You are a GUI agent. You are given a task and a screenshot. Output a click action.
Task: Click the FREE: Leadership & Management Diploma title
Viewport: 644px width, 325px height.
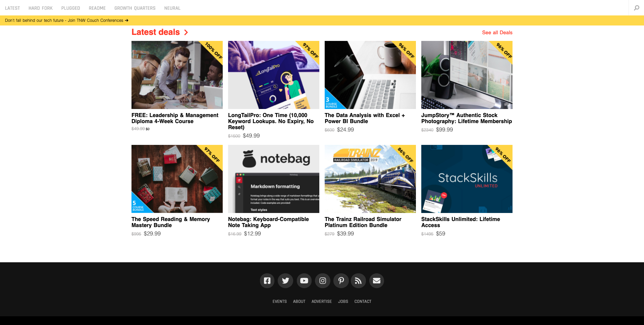[x=175, y=118]
